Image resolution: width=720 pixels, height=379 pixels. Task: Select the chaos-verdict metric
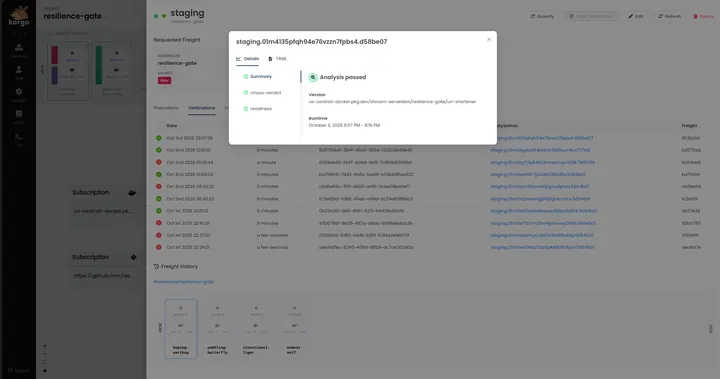[x=262, y=93]
